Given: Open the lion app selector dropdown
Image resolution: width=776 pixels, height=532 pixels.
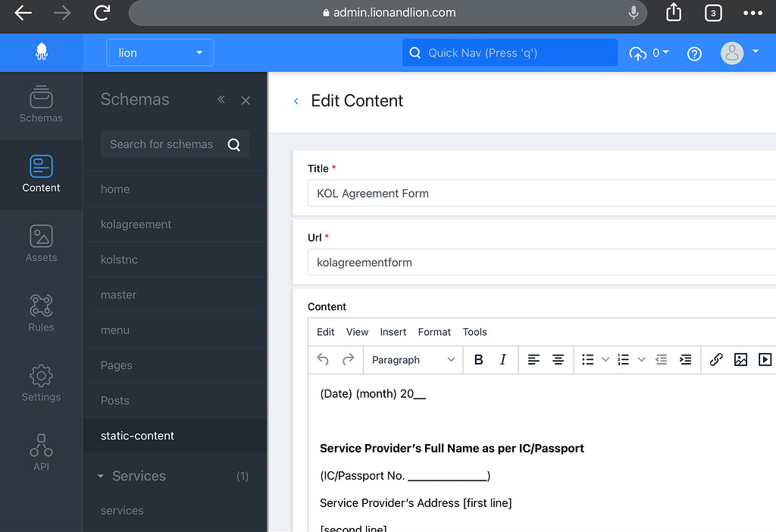Looking at the screenshot, I should tap(160, 53).
